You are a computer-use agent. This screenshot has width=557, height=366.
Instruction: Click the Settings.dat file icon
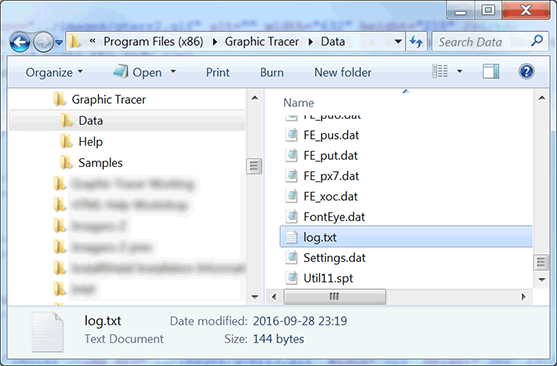(x=291, y=258)
